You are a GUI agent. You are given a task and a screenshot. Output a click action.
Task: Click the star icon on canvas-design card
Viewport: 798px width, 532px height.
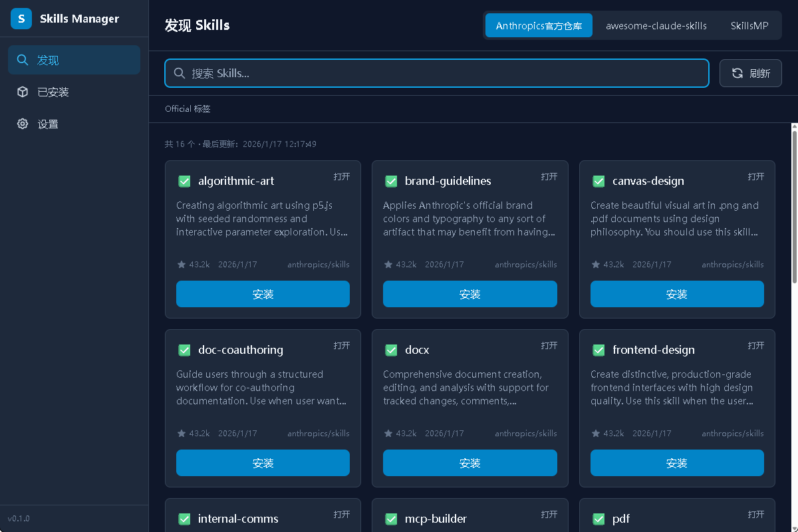(x=596, y=264)
